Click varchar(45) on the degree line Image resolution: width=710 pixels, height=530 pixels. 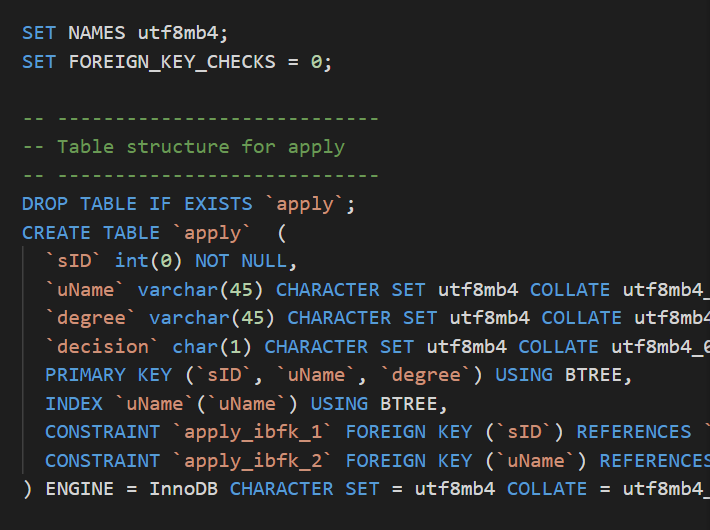pyautogui.click(x=212, y=318)
